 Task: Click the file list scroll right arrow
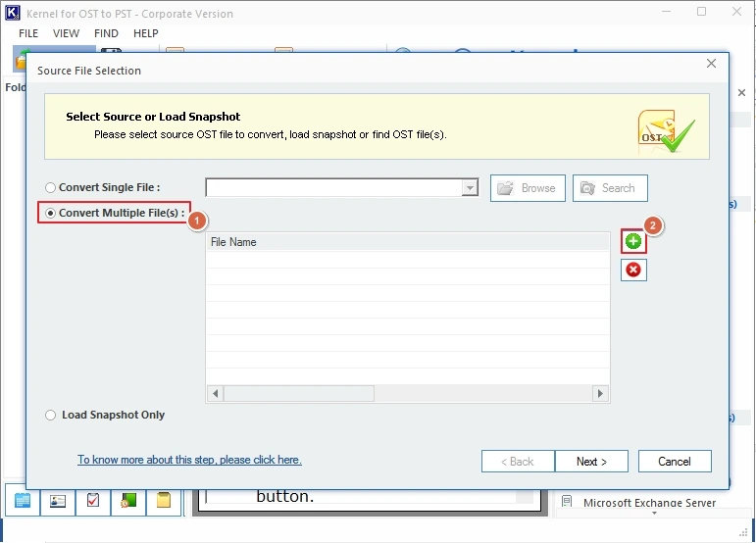600,393
